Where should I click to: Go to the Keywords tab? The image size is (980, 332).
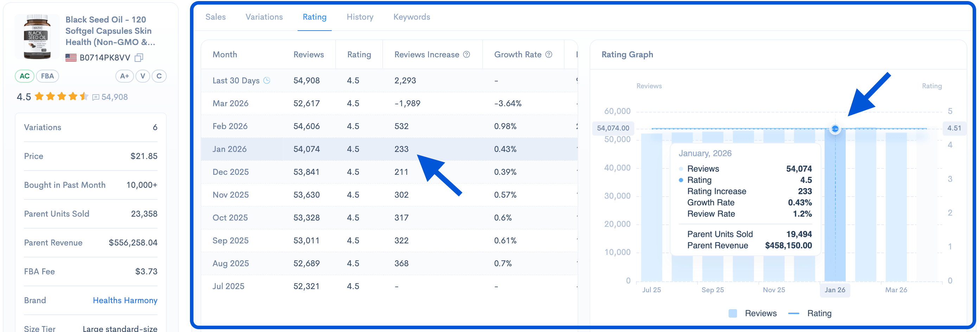click(x=412, y=17)
